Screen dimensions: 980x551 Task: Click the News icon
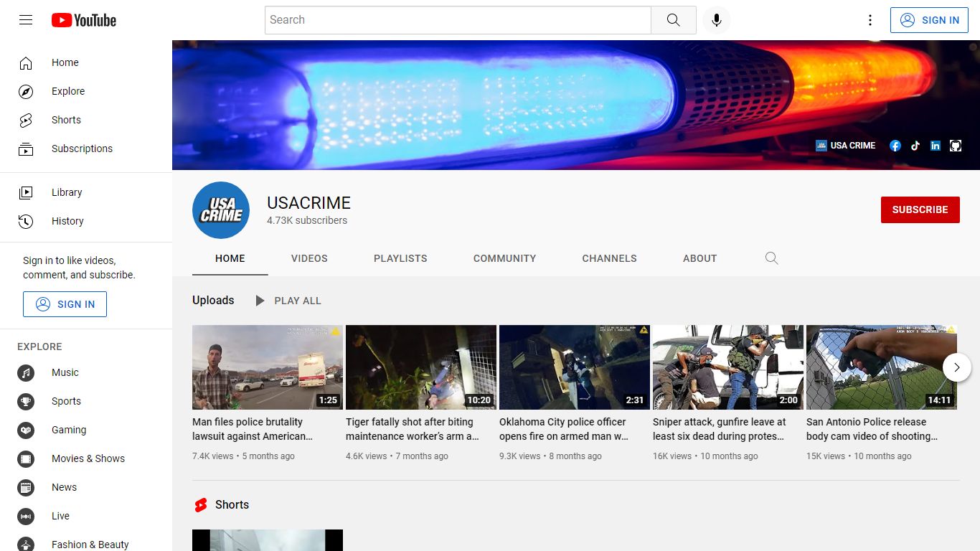[x=26, y=488]
